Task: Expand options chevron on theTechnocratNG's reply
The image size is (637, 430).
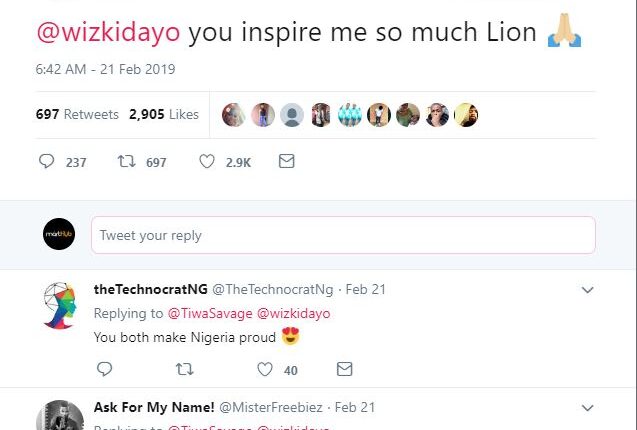Action: click(x=588, y=290)
